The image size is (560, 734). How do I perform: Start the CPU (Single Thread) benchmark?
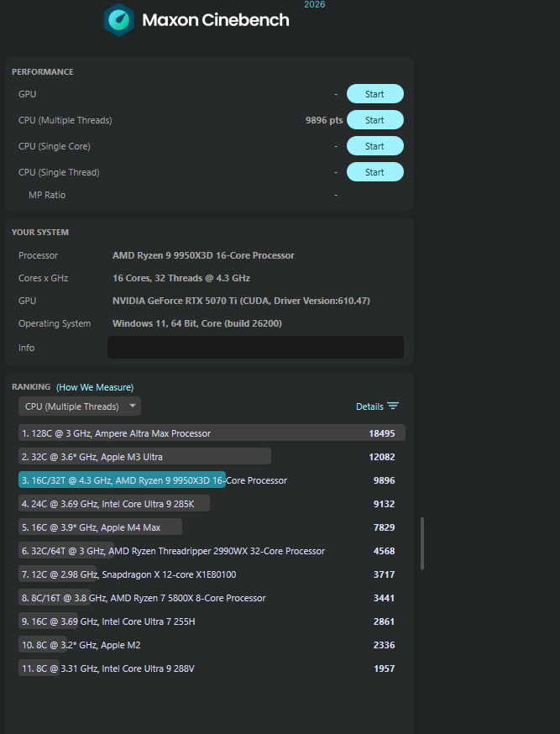pos(374,172)
